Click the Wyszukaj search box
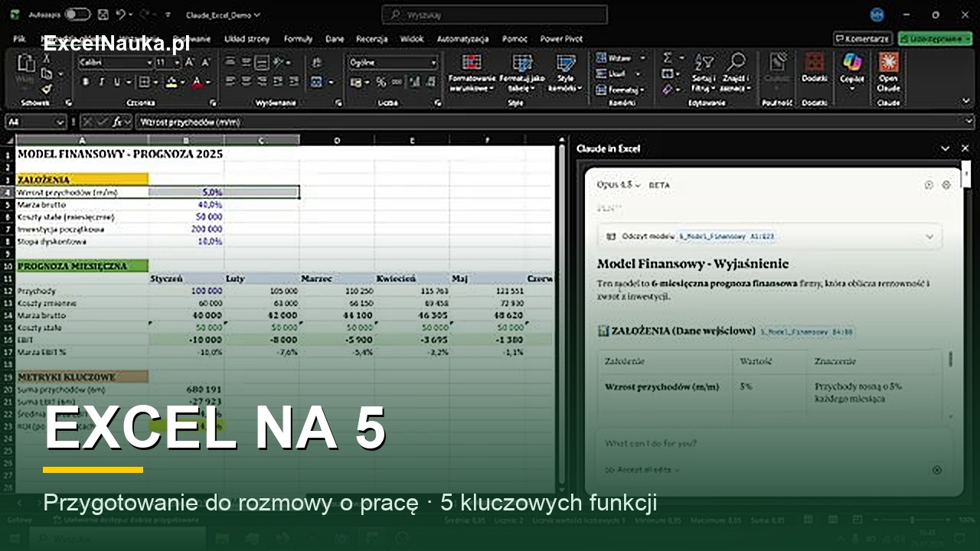This screenshot has height=551, width=980. (x=495, y=15)
